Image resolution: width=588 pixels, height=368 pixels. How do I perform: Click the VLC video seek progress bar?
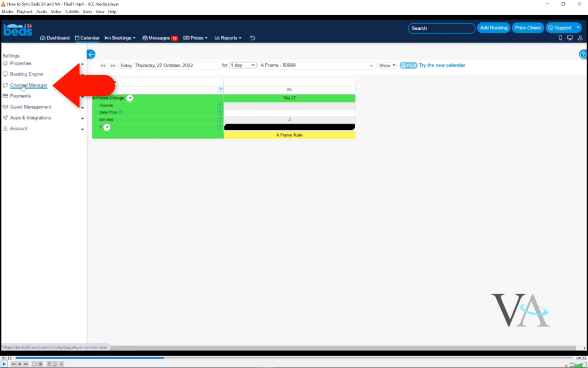click(287, 358)
